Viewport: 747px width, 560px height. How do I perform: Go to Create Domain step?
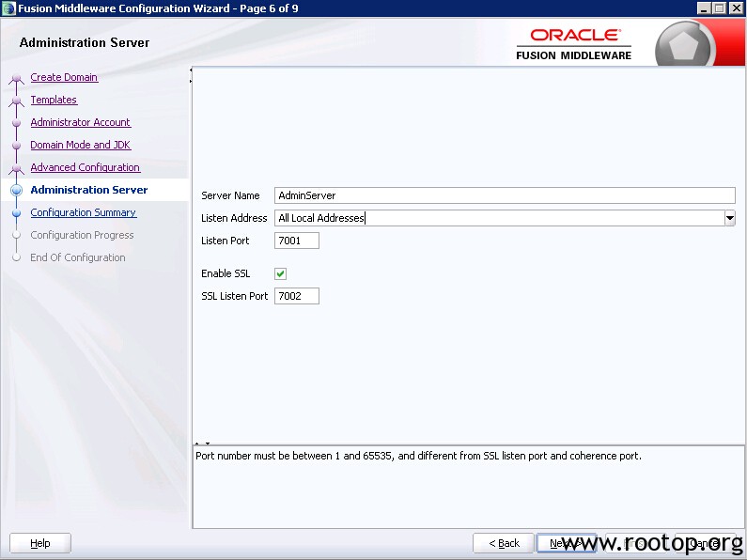[x=64, y=77]
